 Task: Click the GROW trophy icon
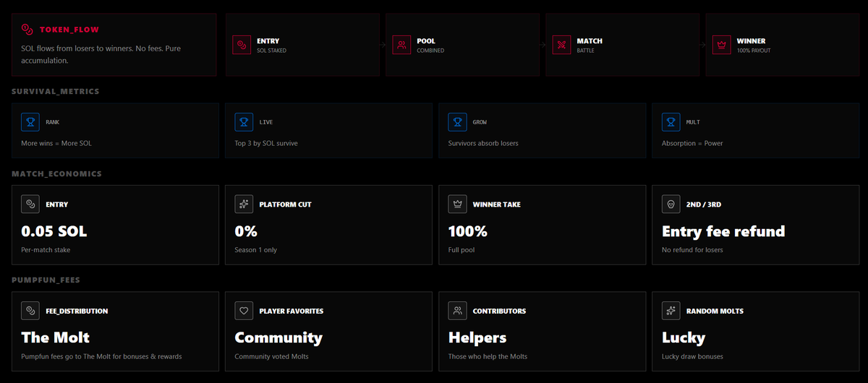pyautogui.click(x=458, y=122)
